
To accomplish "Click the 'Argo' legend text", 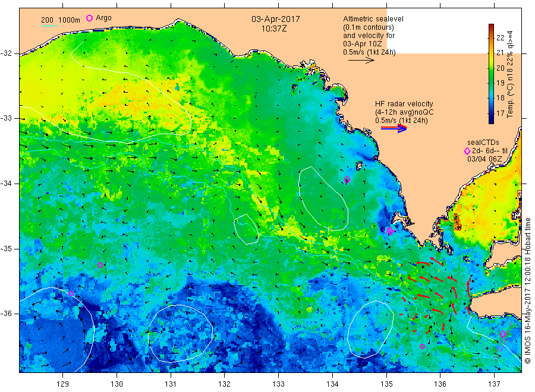I will point(103,18).
